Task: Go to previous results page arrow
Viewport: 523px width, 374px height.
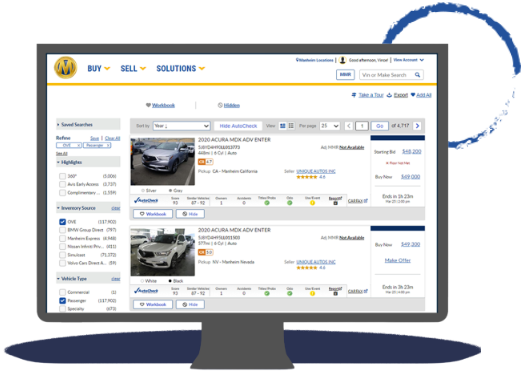Action: click(x=349, y=126)
